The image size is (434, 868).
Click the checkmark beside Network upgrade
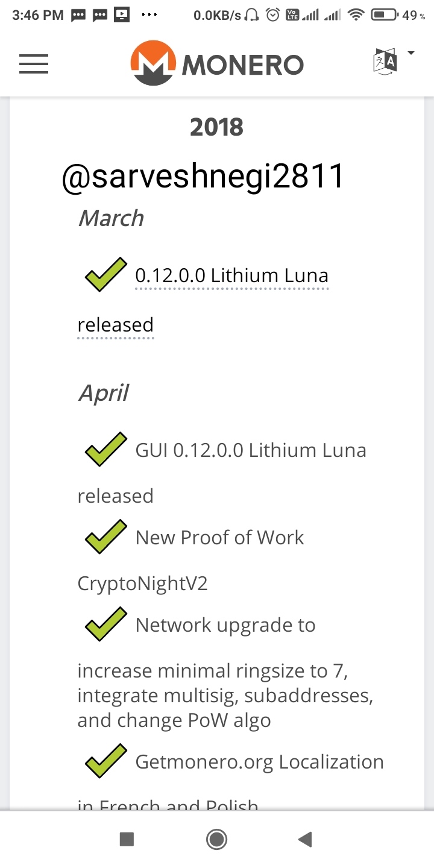tap(106, 624)
